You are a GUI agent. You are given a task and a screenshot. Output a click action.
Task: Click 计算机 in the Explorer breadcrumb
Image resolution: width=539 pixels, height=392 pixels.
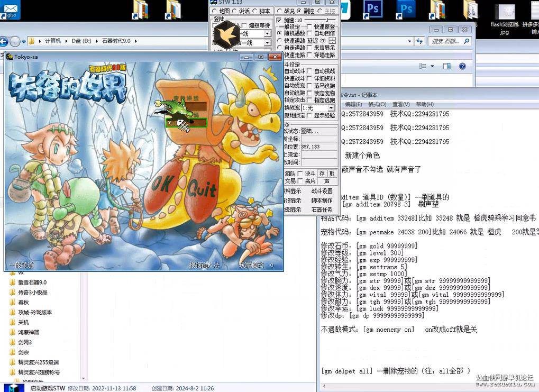click(53, 41)
